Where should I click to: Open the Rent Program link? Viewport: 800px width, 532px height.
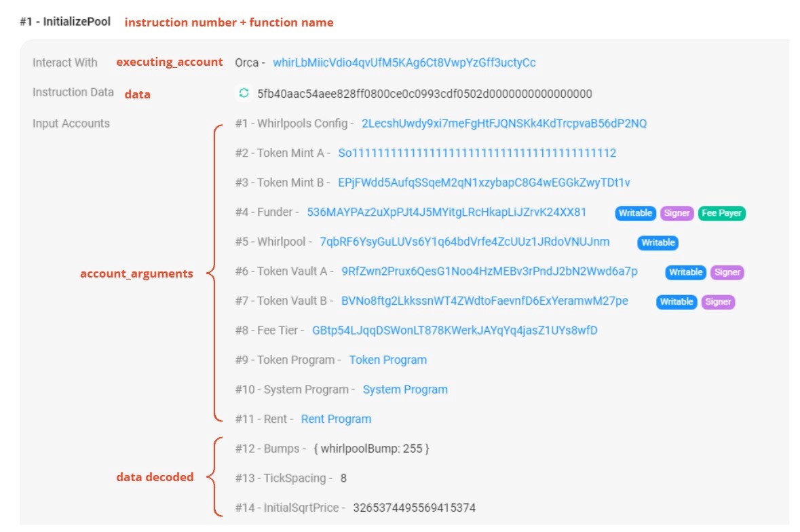click(x=336, y=419)
